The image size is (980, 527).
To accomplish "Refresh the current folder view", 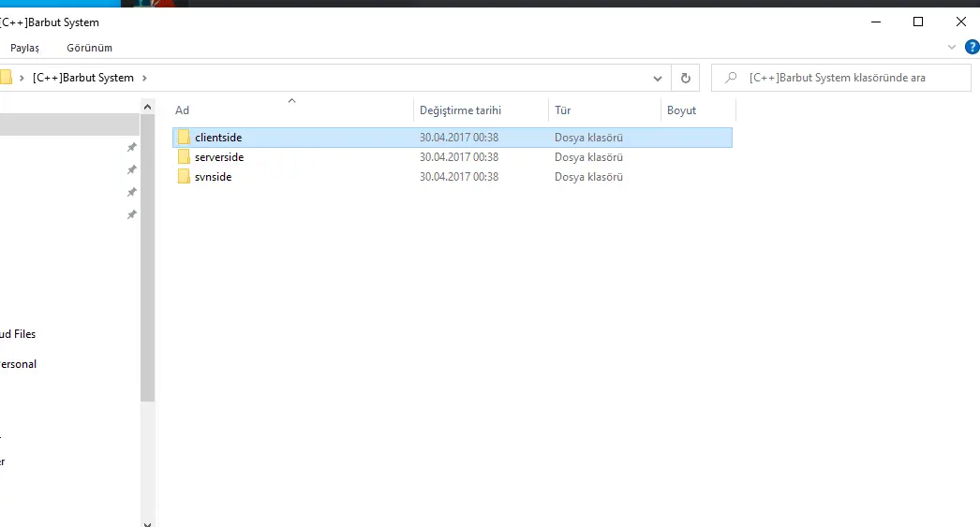I will [x=686, y=79].
